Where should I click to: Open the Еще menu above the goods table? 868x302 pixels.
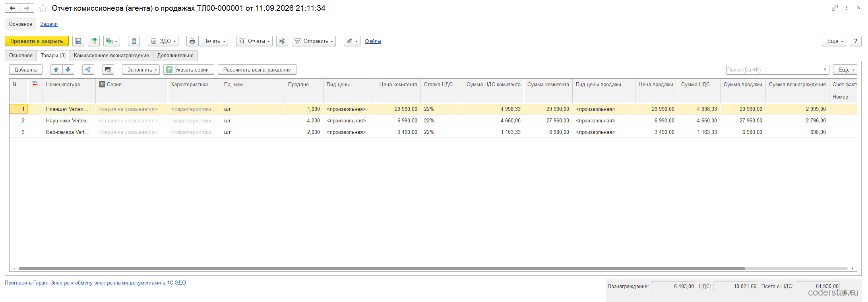(x=845, y=70)
